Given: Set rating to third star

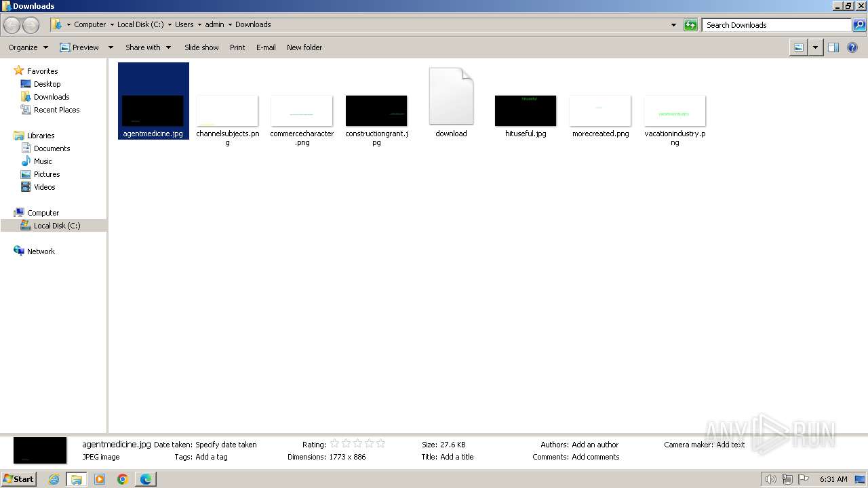Looking at the screenshot, I should click(x=357, y=444).
